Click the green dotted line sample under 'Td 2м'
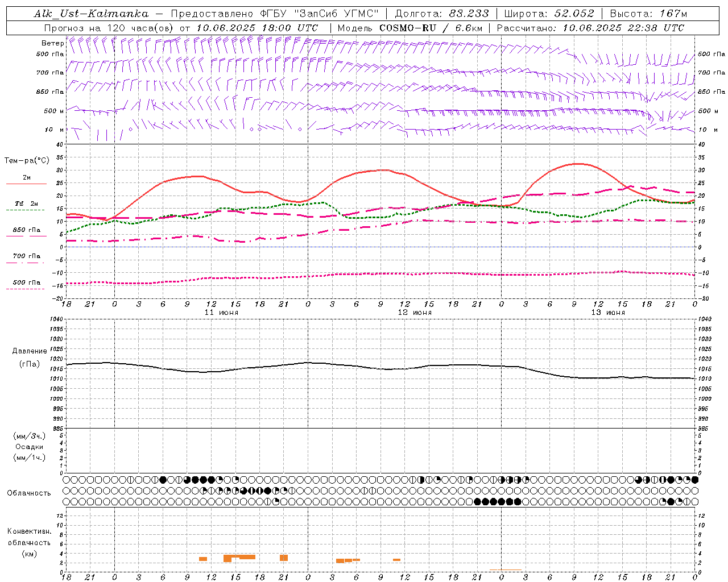 [25, 210]
